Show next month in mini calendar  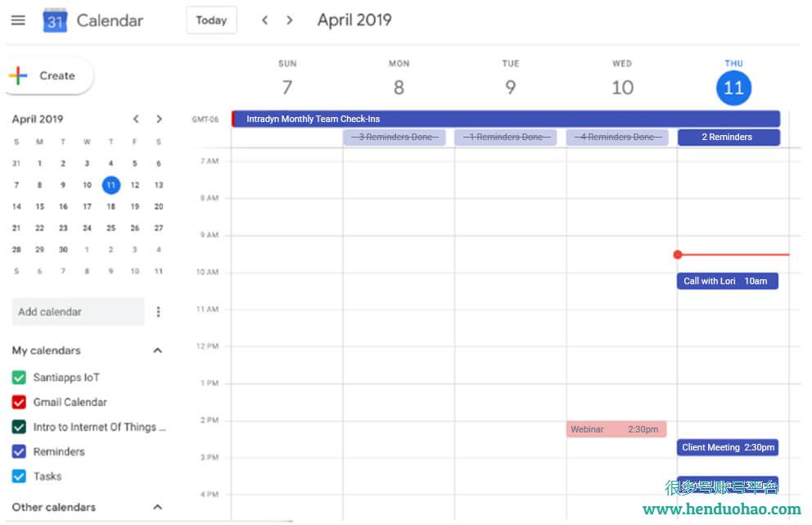[x=159, y=119]
